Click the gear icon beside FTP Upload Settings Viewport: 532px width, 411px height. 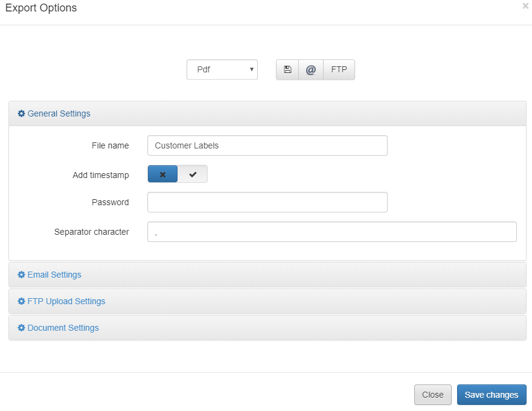click(x=22, y=301)
